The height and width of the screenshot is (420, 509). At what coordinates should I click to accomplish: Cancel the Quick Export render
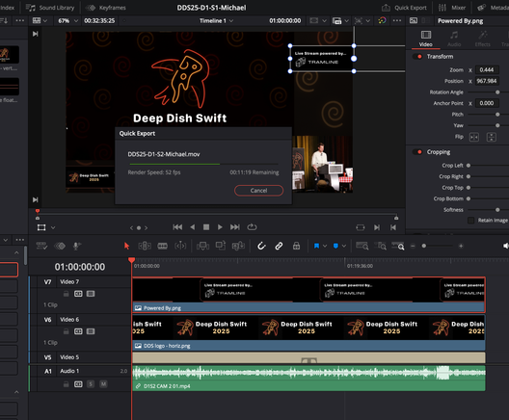pyautogui.click(x=258, y=191)
